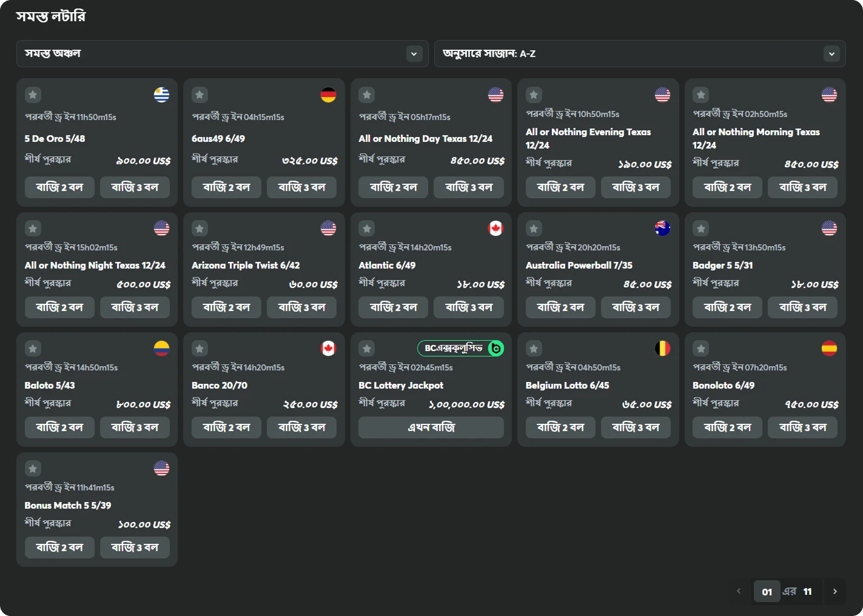Click the page number 01 input field
Screen dimensions: 863x616
pos(767,592)
